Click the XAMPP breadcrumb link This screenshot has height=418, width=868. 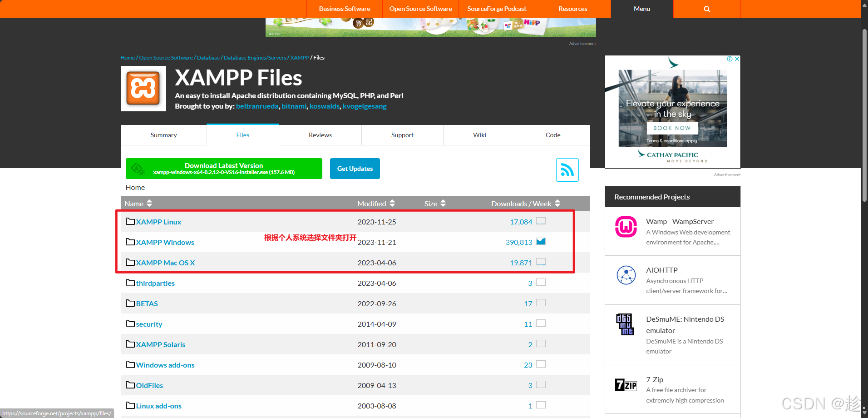pos(300,58)
